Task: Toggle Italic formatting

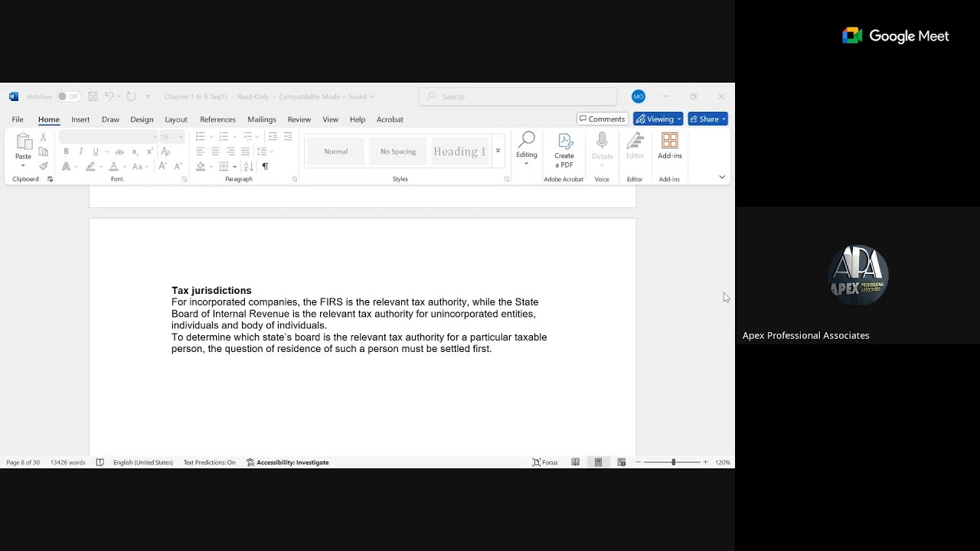Action: click(x=80, y=152)
